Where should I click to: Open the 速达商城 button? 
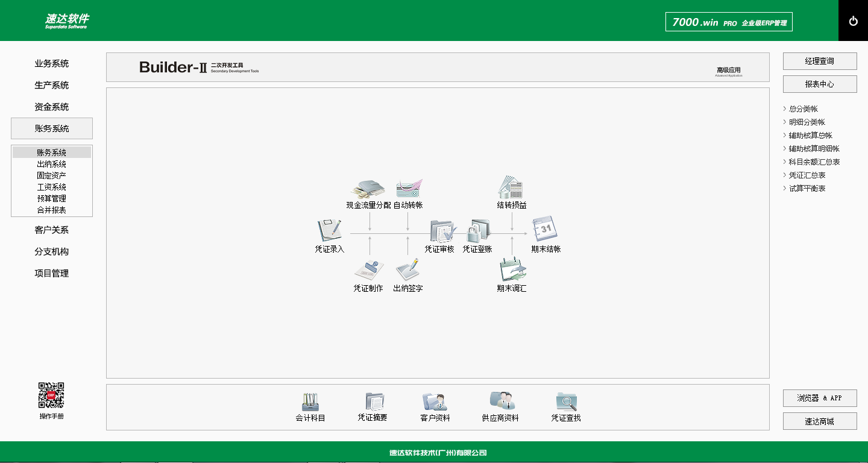[x=820, y=421]
